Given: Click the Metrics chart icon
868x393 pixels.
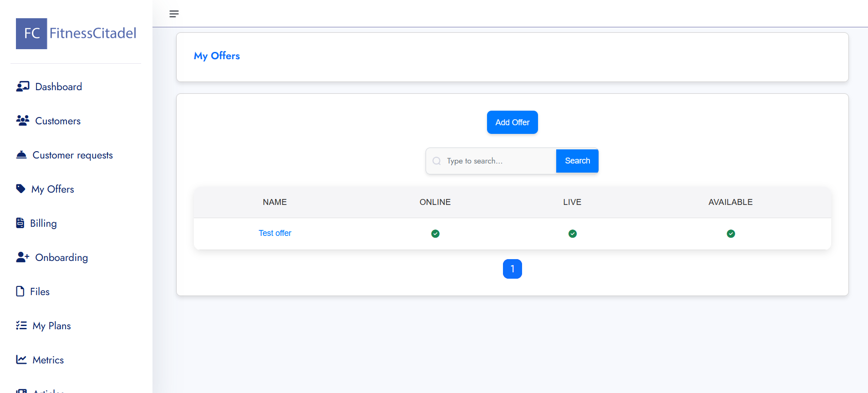Looking at the screenshot, I should 21,359.
